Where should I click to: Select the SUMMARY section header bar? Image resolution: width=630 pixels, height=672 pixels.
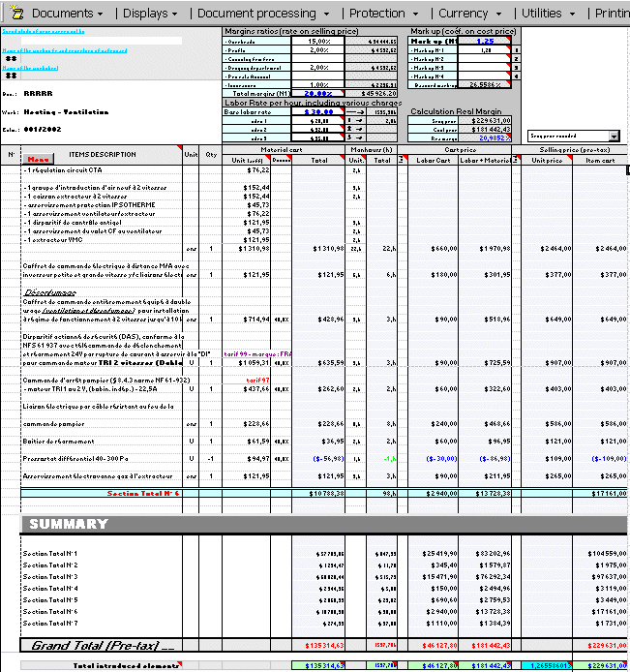pos(322,524)
